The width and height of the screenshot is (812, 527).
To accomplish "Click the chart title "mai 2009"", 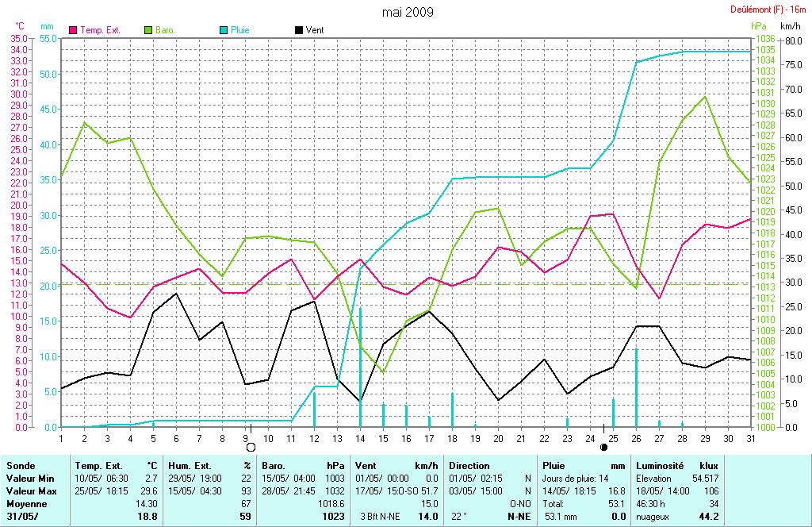I will [408, 12].
